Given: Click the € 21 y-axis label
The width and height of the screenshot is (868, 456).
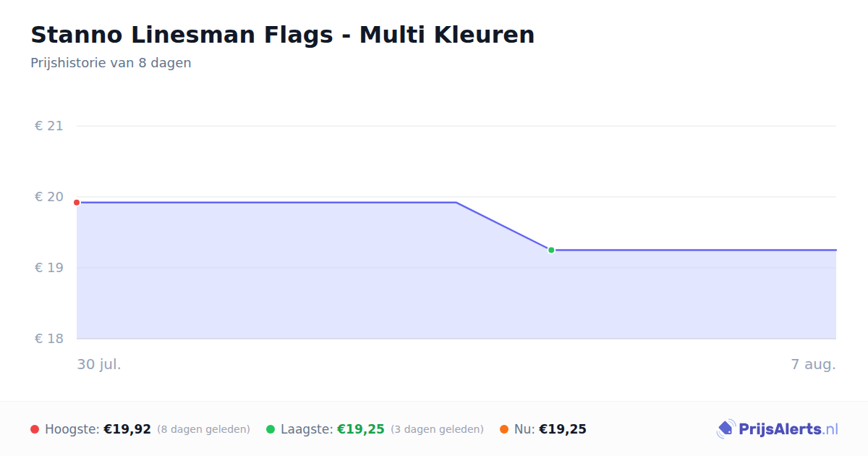Looking at the screenshot, I should (x=49, y=126).
